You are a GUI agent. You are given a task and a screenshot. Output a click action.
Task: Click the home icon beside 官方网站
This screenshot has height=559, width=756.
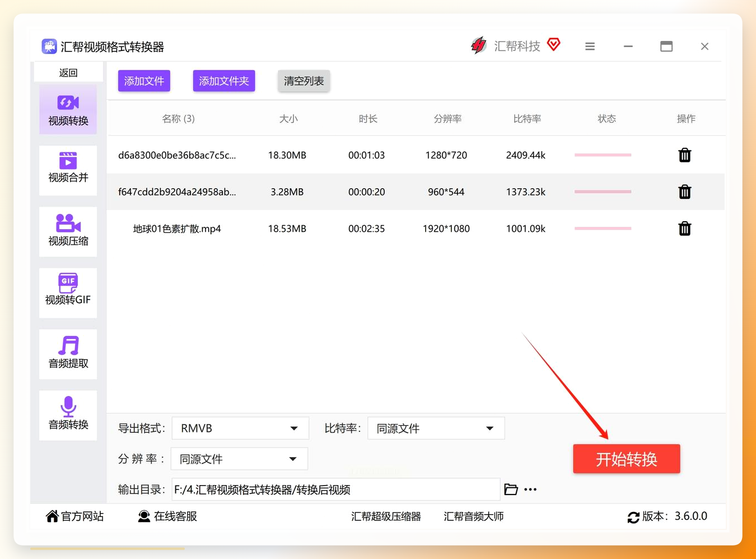(x=52, y=516)
